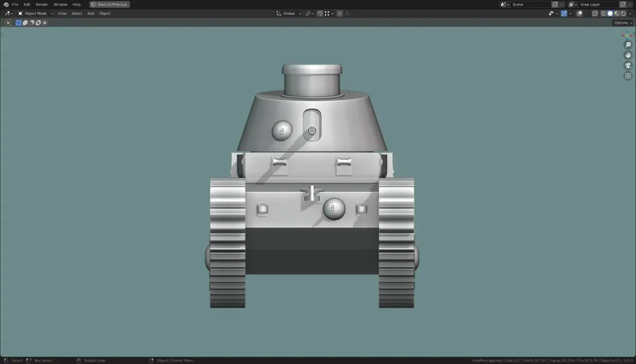Click the View Layer name field
This screenshot has width=636, height=364.
[599, 4]
